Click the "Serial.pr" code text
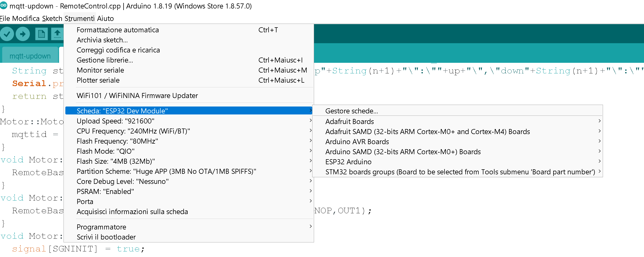Viewport: 644px width, 257px height. (38, 83)
